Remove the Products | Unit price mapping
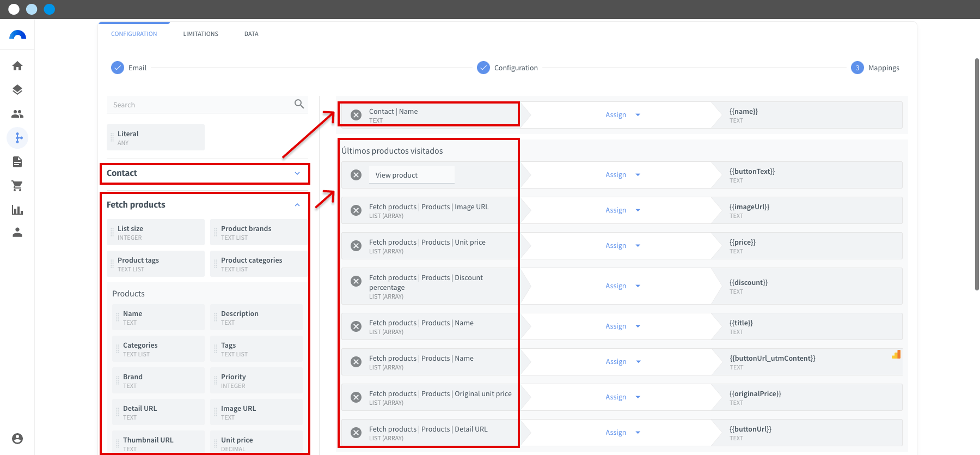Image resolution: width=980 pixels, height=455 pixels. tap(356, 246)
